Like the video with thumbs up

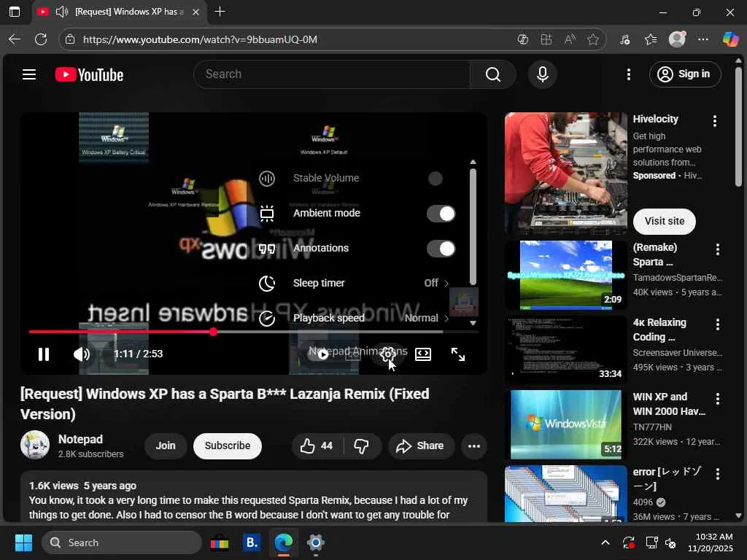[316, 446]
